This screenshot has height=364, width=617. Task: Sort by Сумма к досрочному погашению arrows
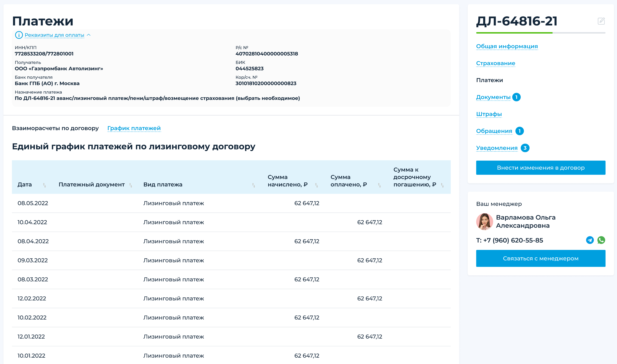pyautogui.click(x=442, y=185)
